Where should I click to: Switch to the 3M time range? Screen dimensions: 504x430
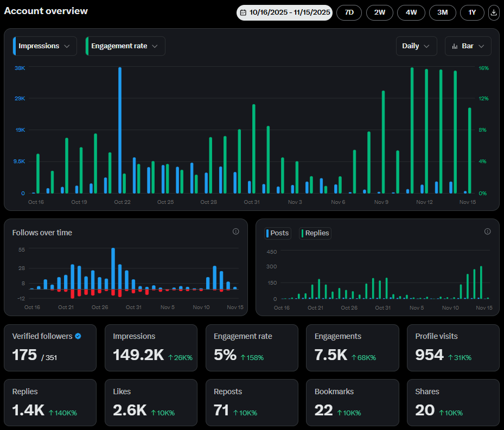[x=442, y=12]
